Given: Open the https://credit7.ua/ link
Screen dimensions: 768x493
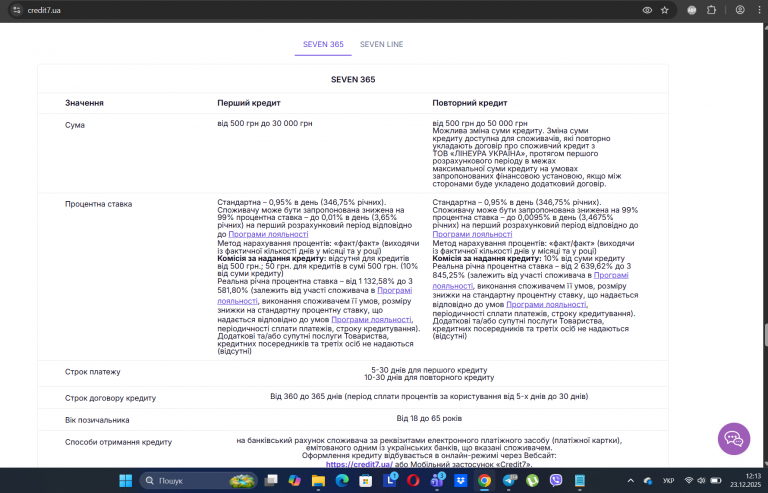Looking at the screenshot, I should [x=359, y=465].
